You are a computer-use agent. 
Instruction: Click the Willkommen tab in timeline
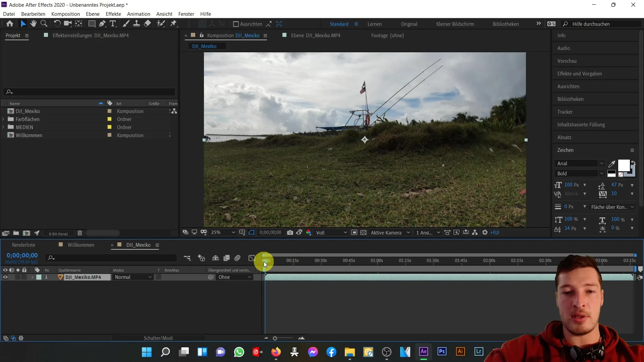click(x=81, y=244)
